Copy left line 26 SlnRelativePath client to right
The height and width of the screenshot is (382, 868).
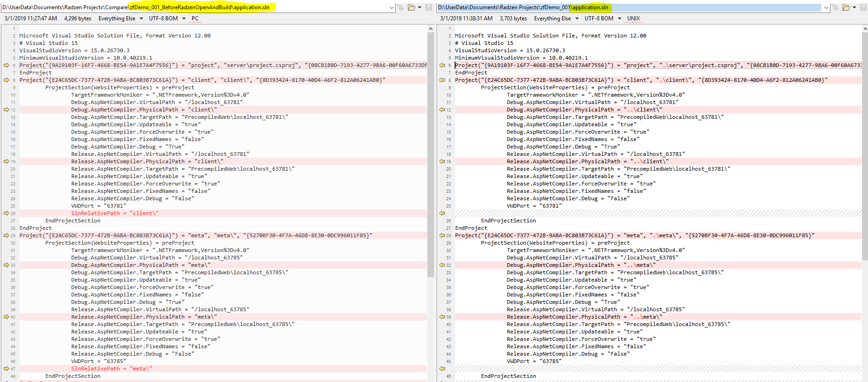[x=6, y=213]
